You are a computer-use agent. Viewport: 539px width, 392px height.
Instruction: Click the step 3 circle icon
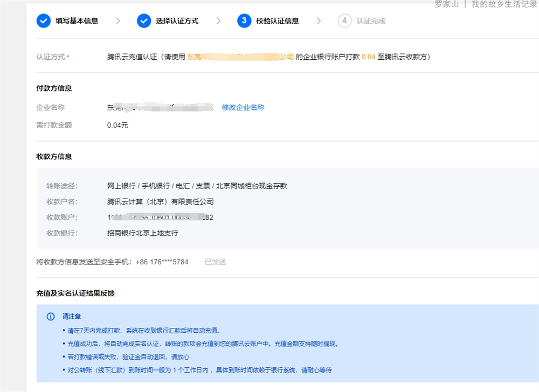pyautogui.click(x=244, y=21)
